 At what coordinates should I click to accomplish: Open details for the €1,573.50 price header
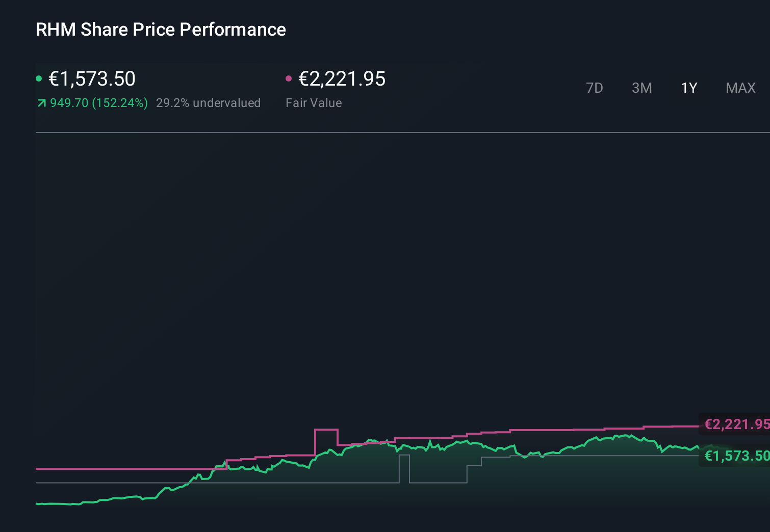pyautogui.click(x=92, y=78)
